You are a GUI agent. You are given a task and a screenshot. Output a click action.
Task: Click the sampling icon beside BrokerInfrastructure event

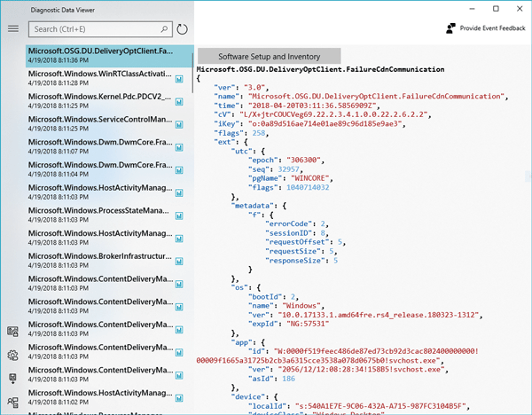[x=179, y=262]
